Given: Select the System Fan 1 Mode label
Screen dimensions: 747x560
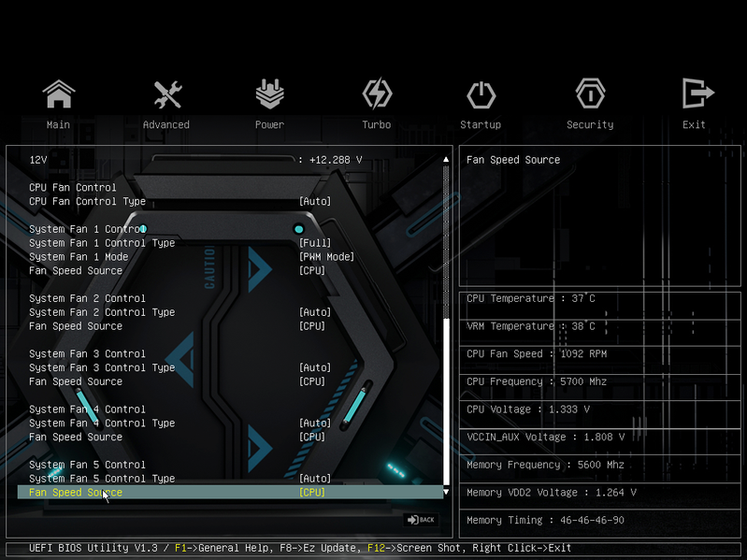Looking at the screenshot, I should tap(79, 257).
